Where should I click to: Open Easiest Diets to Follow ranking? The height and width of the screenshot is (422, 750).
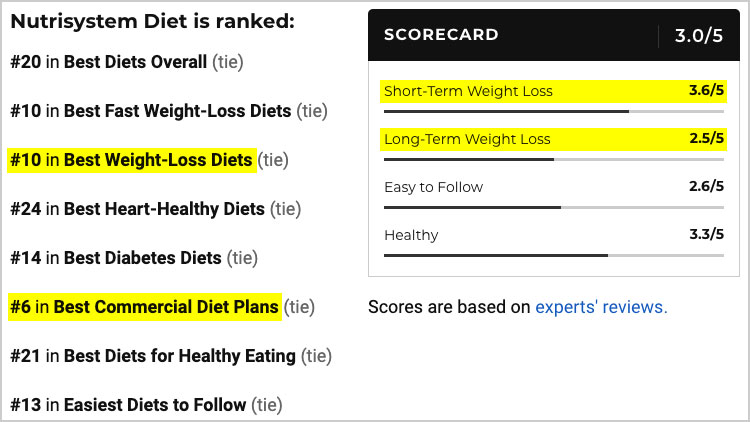tap(155, 405)
